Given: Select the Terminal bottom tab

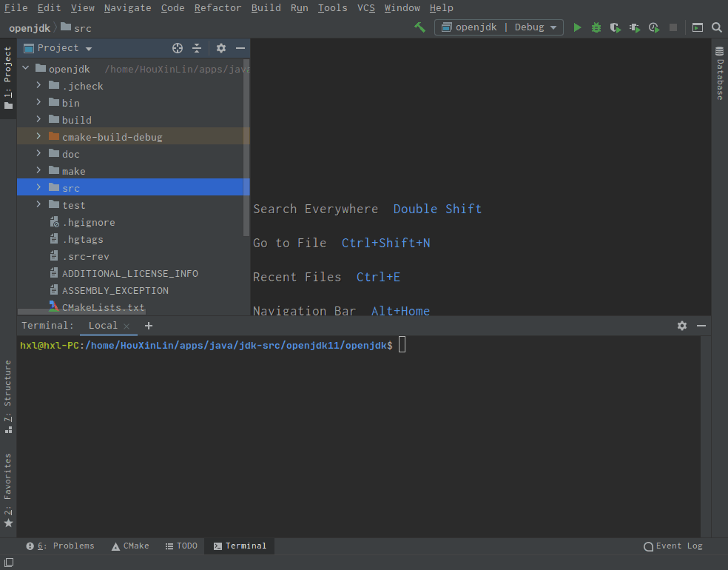Looking at the screenshot, I should coord(240,546).
